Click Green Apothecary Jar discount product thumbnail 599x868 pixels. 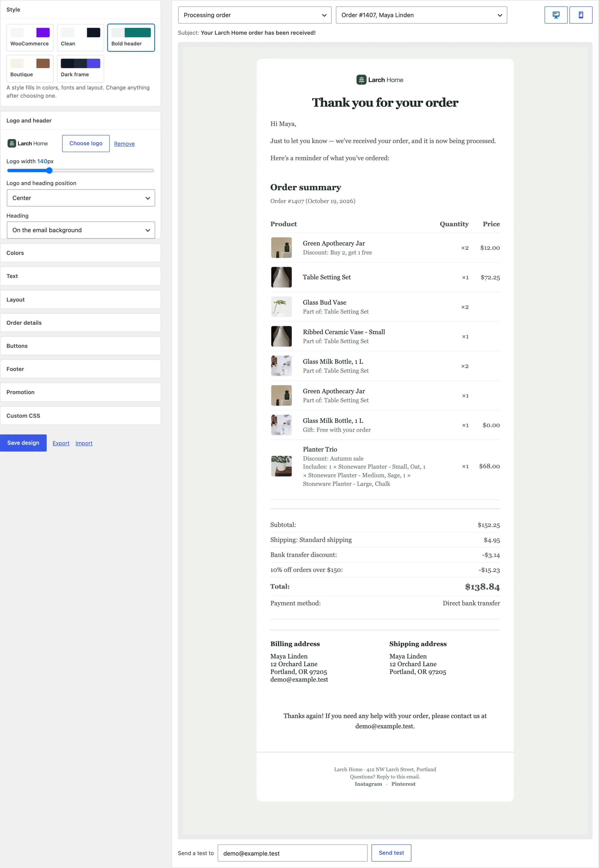pos(281,248)
